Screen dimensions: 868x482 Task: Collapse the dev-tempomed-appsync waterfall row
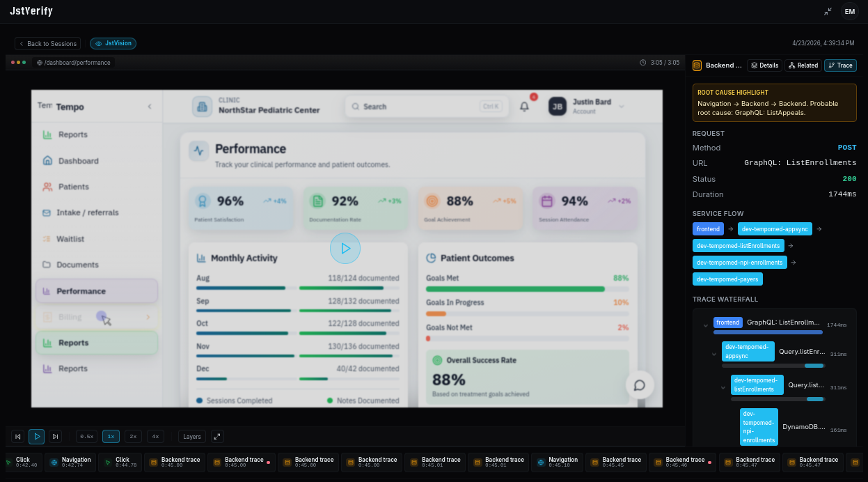point(713,354)
